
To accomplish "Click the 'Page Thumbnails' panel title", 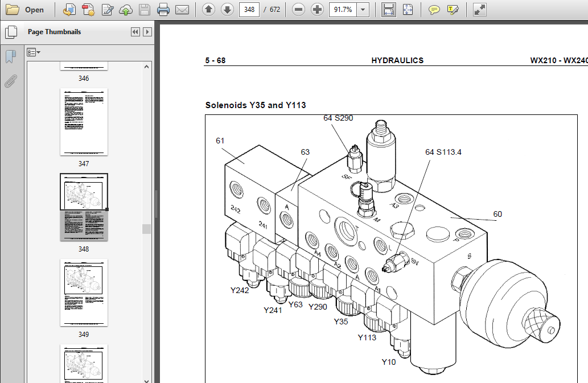I will tap(55, 32).
